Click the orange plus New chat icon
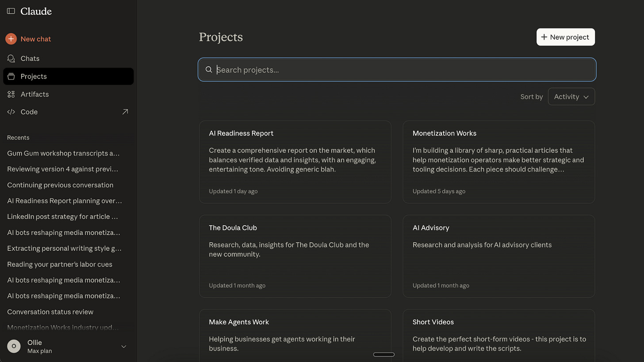Viewport: 644px width, 362px height. tap(11, 39)
